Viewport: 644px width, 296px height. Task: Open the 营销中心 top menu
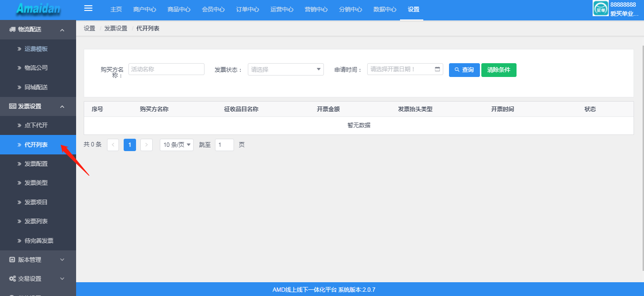coord(316,10)
